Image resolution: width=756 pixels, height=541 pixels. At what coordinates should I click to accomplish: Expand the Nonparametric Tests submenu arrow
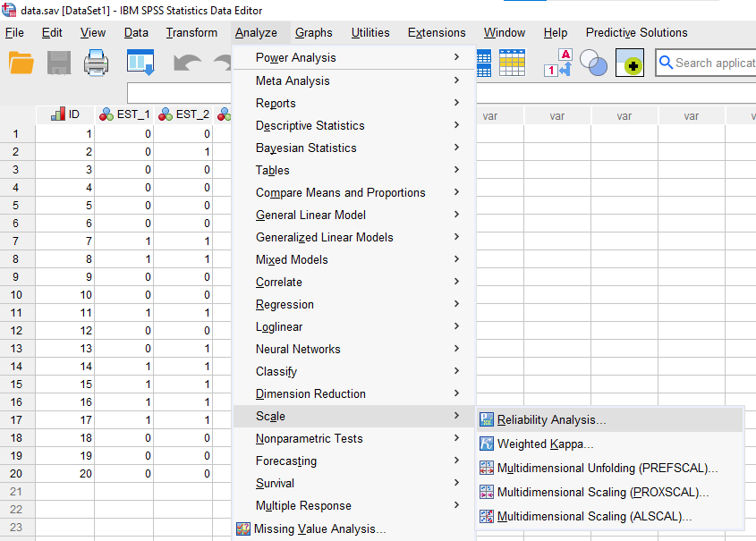[456, 438]
